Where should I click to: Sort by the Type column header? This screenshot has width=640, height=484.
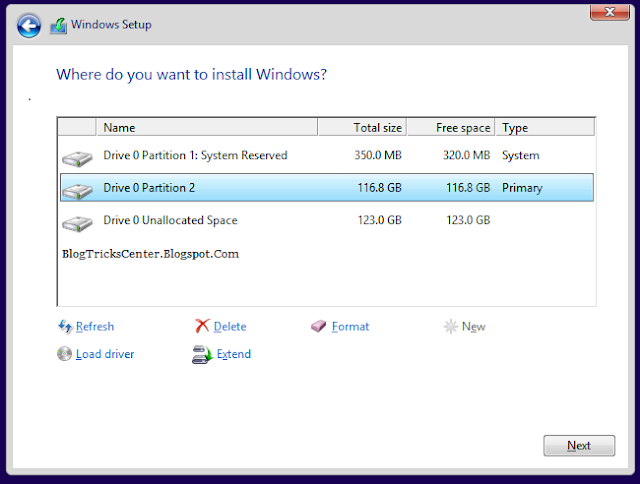point(545,127)
